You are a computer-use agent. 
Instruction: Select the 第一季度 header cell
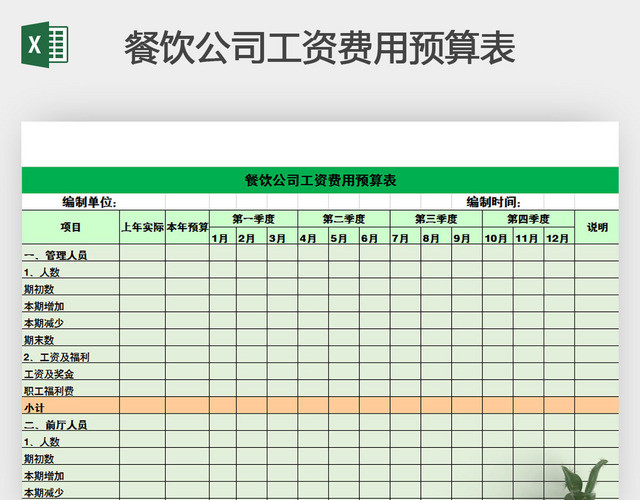tap(253, 219)
